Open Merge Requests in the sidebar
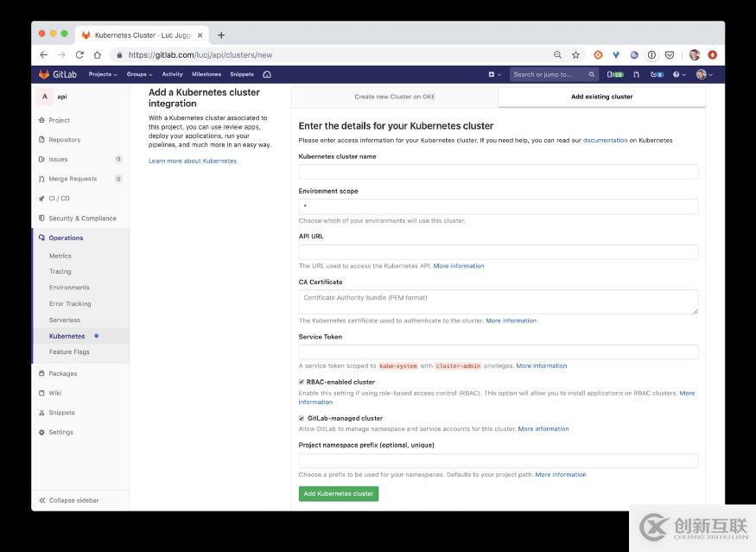Screen dimensions: 756x552 73,179
